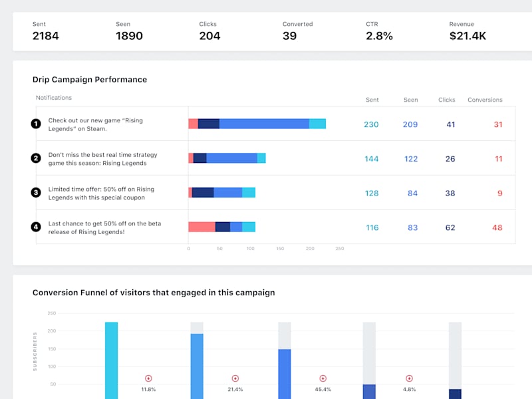Image resolution: width=532 pixels, height=399 pixels.
Task: Click the numbered circle icon 2
Action: tap(36, 158)
